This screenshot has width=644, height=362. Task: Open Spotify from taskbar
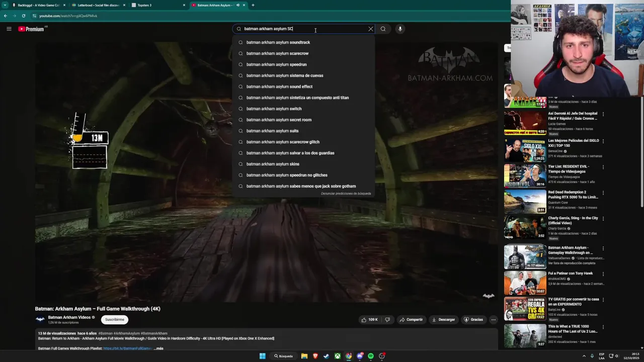click(371, 356)
